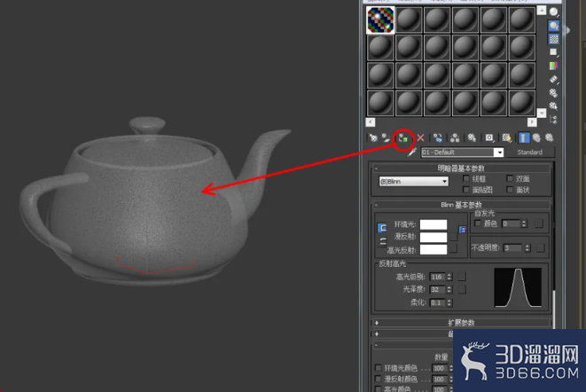The image size is (586, 392).
Task: Adjust the 不透明度 spinner arrows
Action: point(527,248)
